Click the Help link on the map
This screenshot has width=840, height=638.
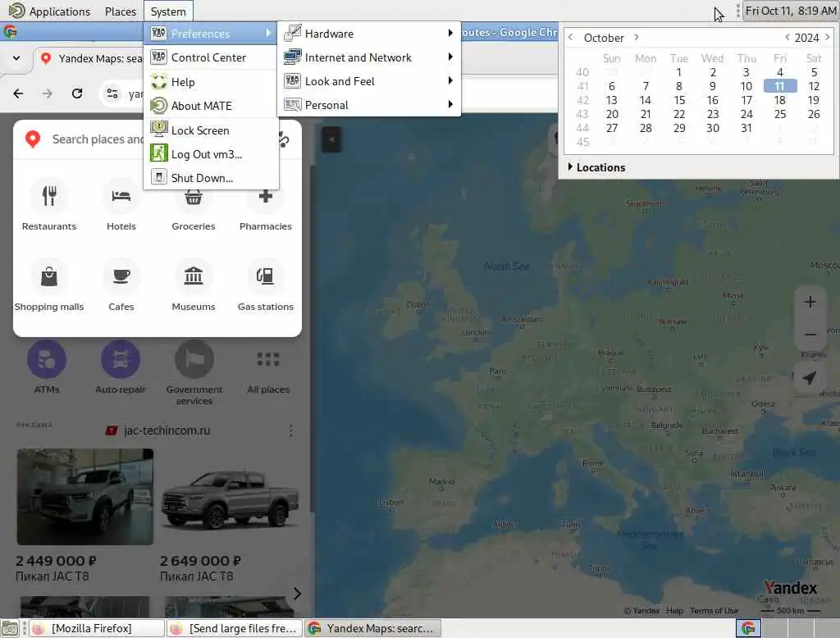click(674, 610)
